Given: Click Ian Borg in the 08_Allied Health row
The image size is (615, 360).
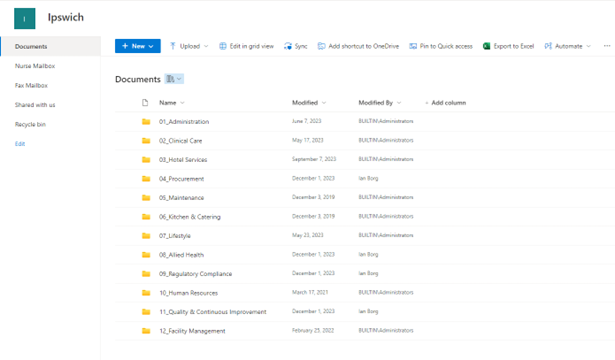Looking at the screenshot, I should pyautogui.click(x=368, y=254).
